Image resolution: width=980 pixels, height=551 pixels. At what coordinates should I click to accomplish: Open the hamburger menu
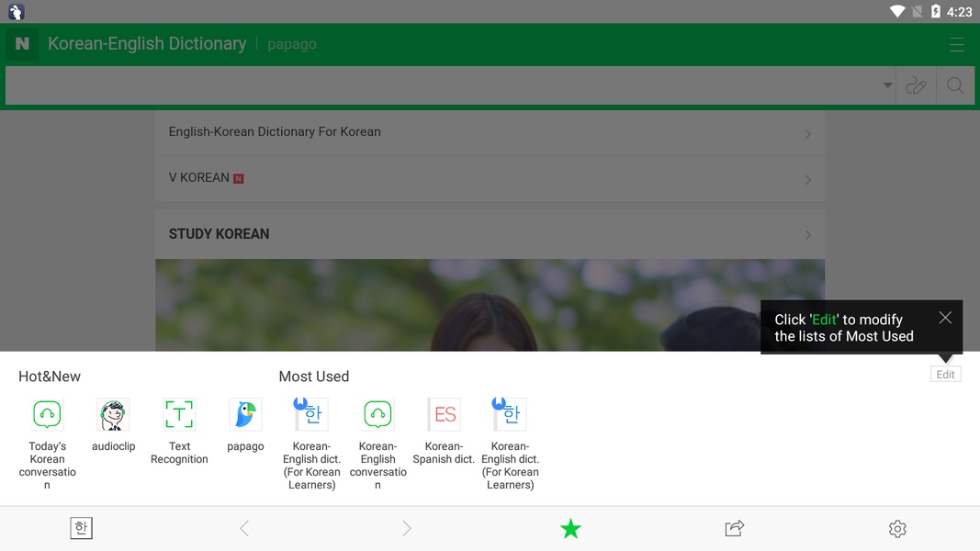[x=956, y=44]
